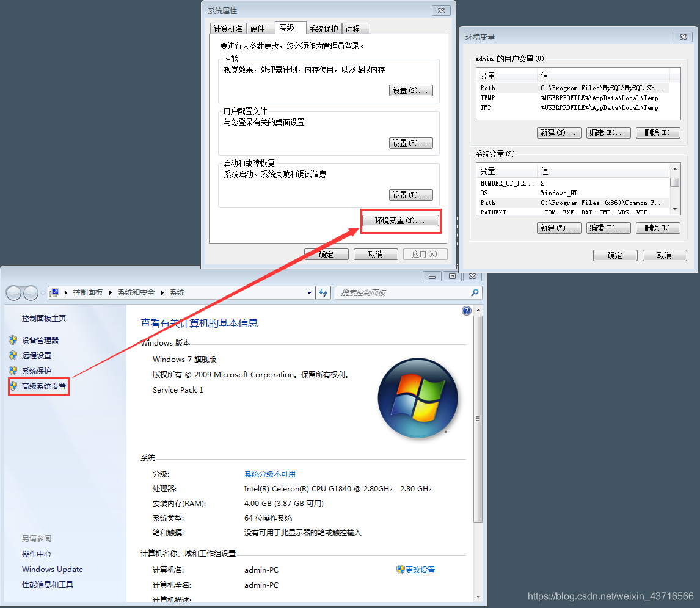Click the refresh icon beside address bar

323,292
